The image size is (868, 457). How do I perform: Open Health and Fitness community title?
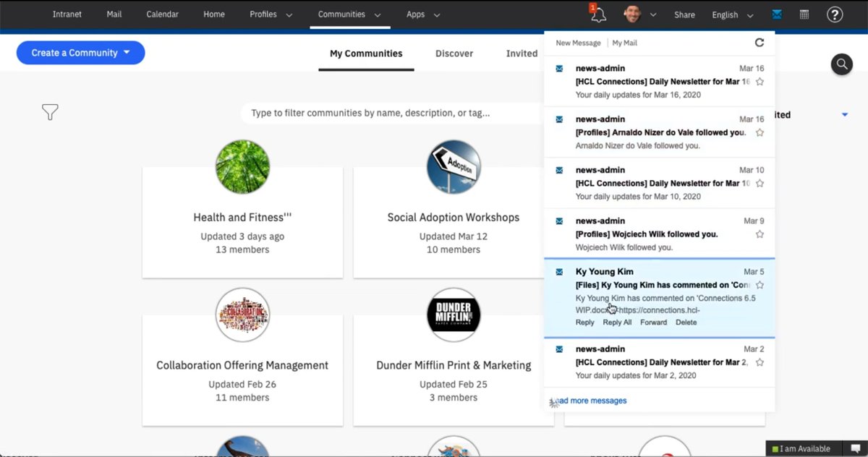click(242, 217)
